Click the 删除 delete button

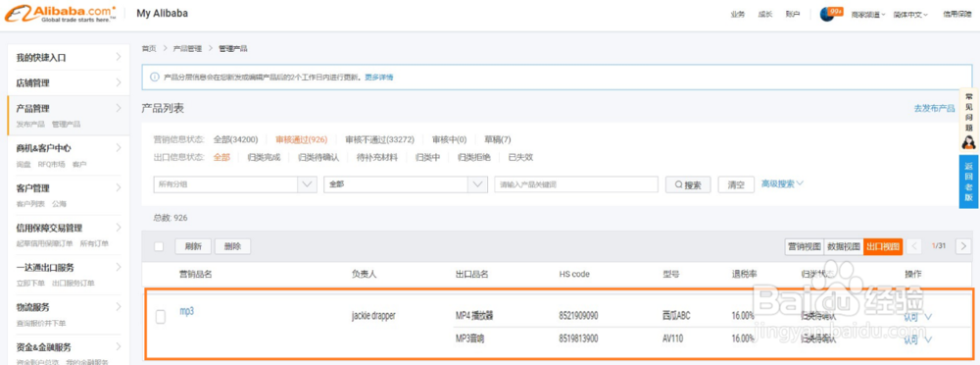[x=232, y=246]
